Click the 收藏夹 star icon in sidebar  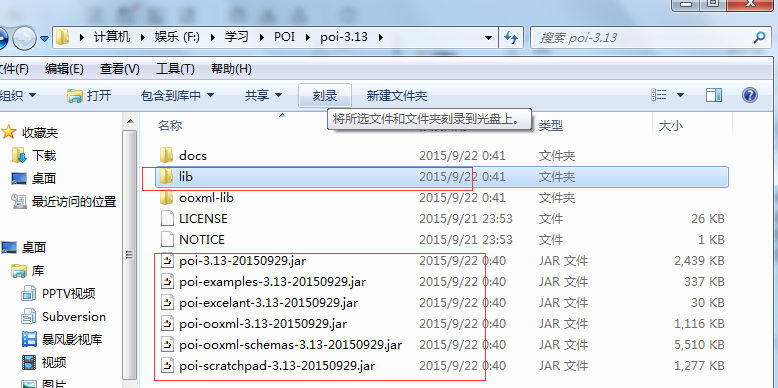click(8, 132)
